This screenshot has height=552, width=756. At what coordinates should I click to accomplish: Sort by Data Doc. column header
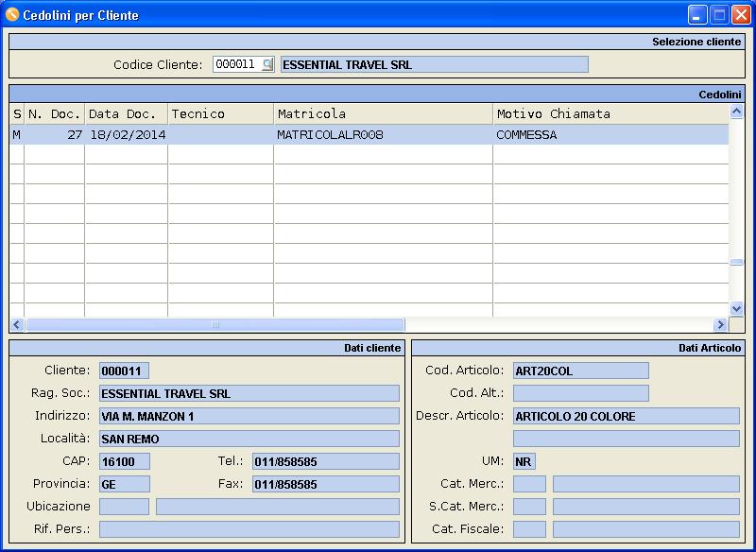[127, 114]
